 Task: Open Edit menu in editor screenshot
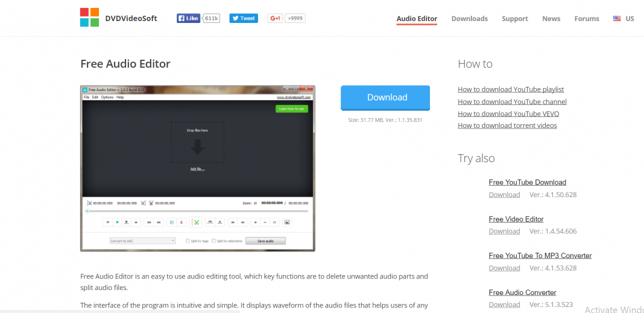point(95,97)
